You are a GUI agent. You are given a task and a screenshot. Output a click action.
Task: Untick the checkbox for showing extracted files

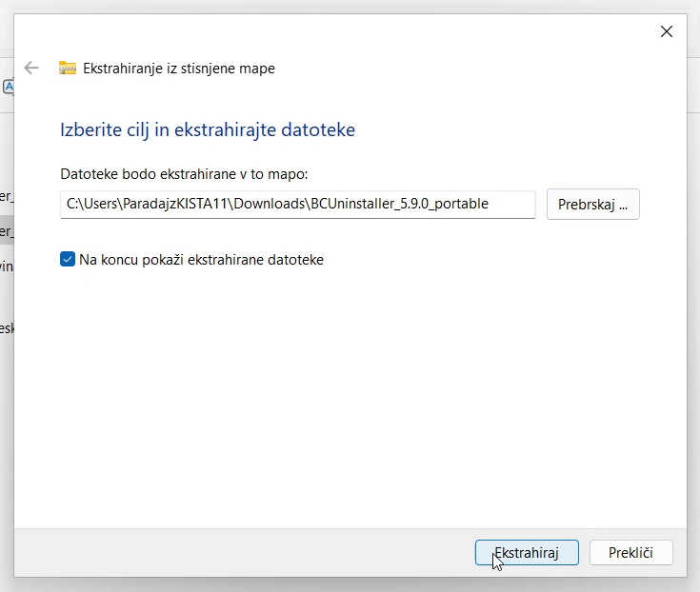pyautogui.click(x=68, y=259)
